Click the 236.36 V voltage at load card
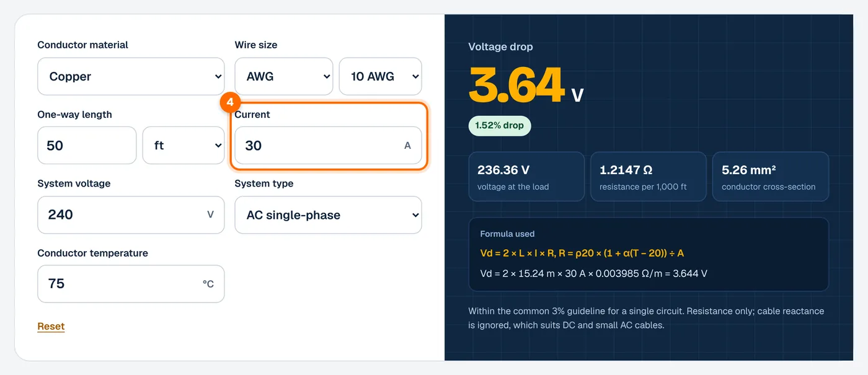Screen dimensions: 868x375 click(x=526, y=177)
